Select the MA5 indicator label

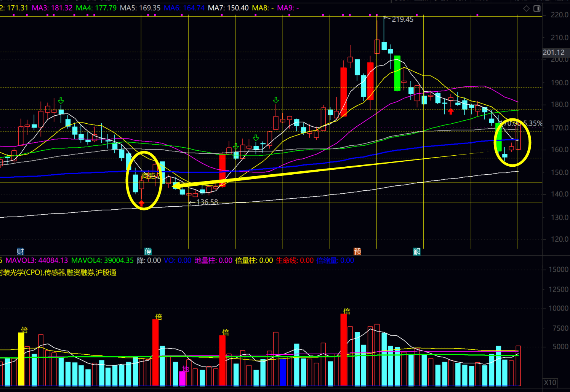click(140, 8)
